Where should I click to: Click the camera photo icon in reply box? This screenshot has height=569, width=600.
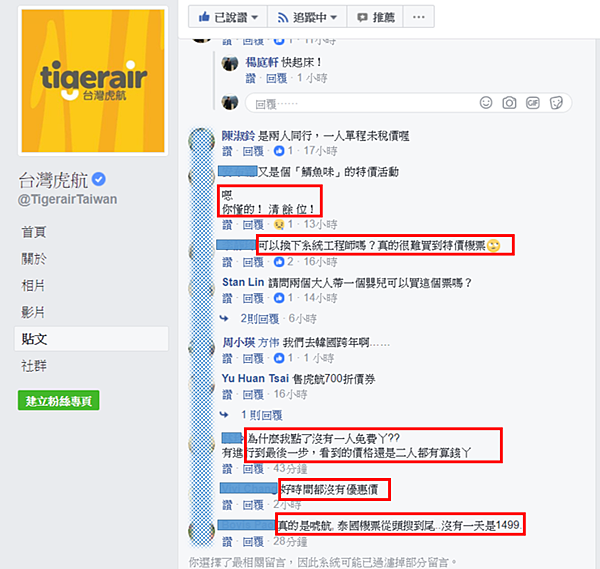[509, 103]
